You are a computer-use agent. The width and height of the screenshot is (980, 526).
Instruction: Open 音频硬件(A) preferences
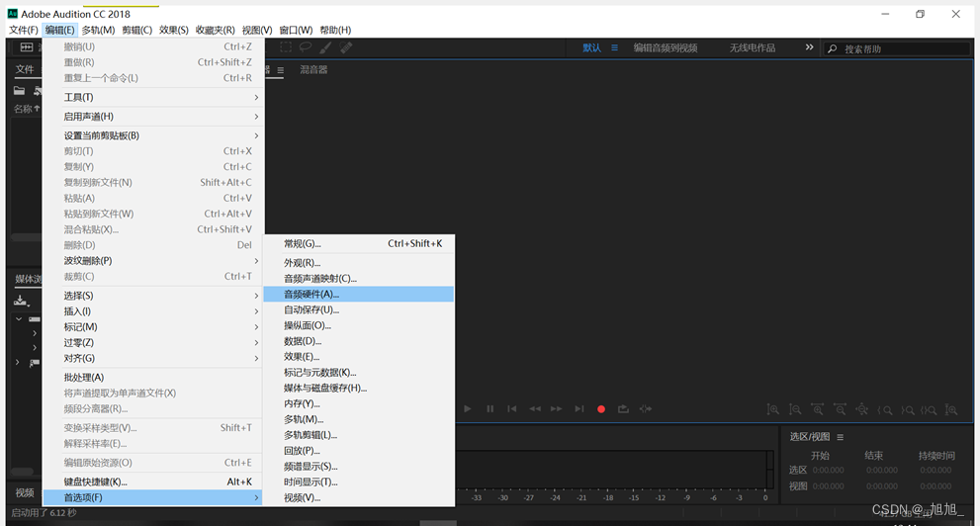(359, 295)
